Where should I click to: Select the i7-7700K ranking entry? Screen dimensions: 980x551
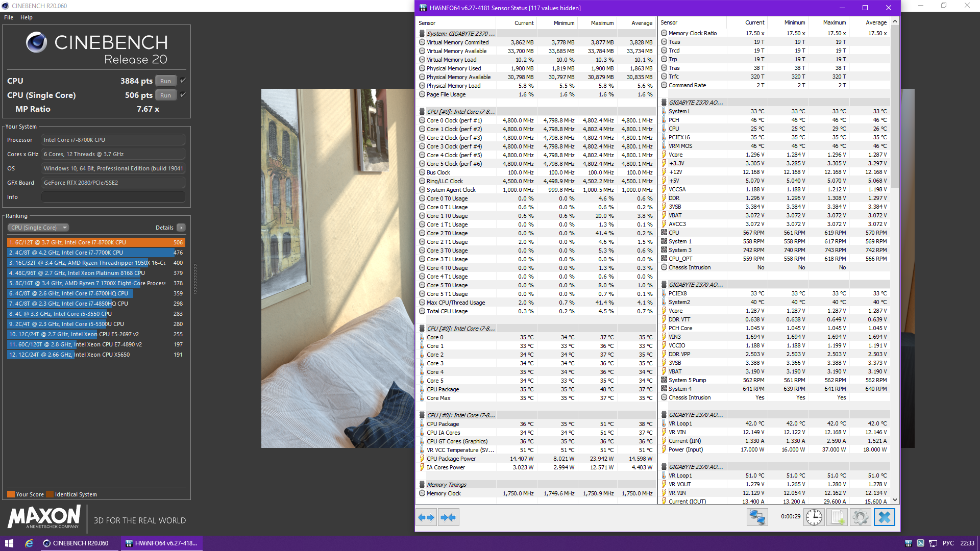pos(91,253)
